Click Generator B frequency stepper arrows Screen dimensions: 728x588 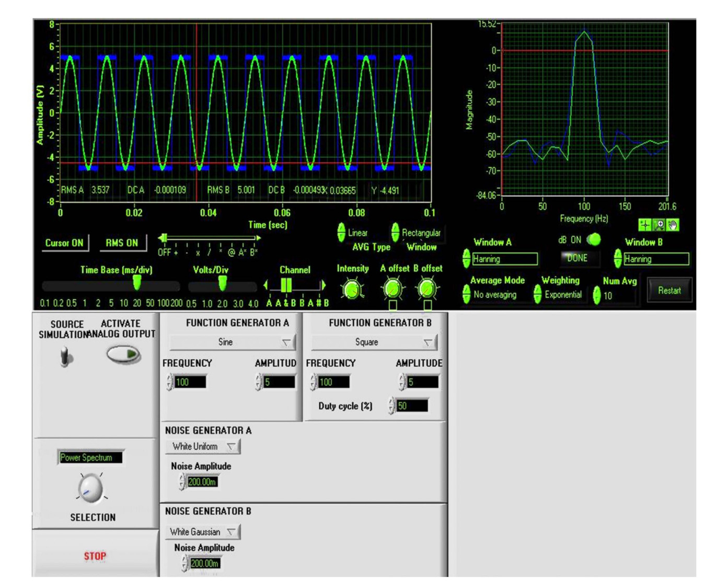[x=314, y=382]
